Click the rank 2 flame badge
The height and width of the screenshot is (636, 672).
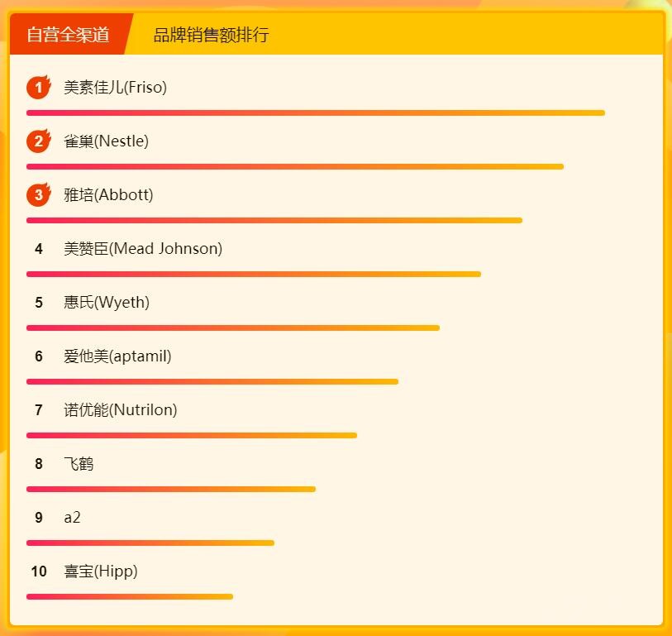[38, 141]
